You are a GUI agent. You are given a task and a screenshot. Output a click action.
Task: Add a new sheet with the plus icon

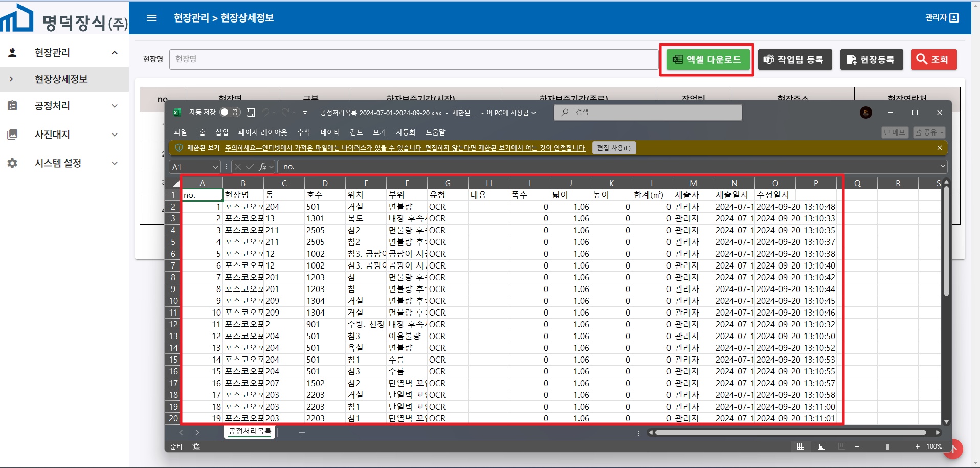pyautogui.click(x=302, y=433)
